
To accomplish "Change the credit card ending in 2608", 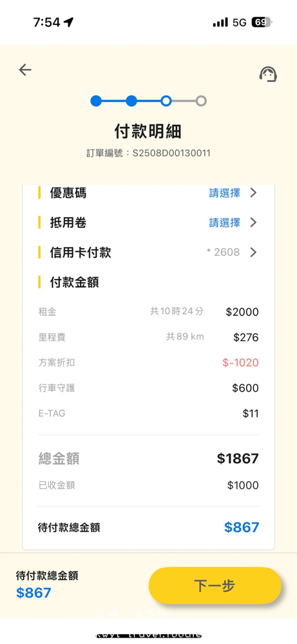I will (x=224, y=252).
